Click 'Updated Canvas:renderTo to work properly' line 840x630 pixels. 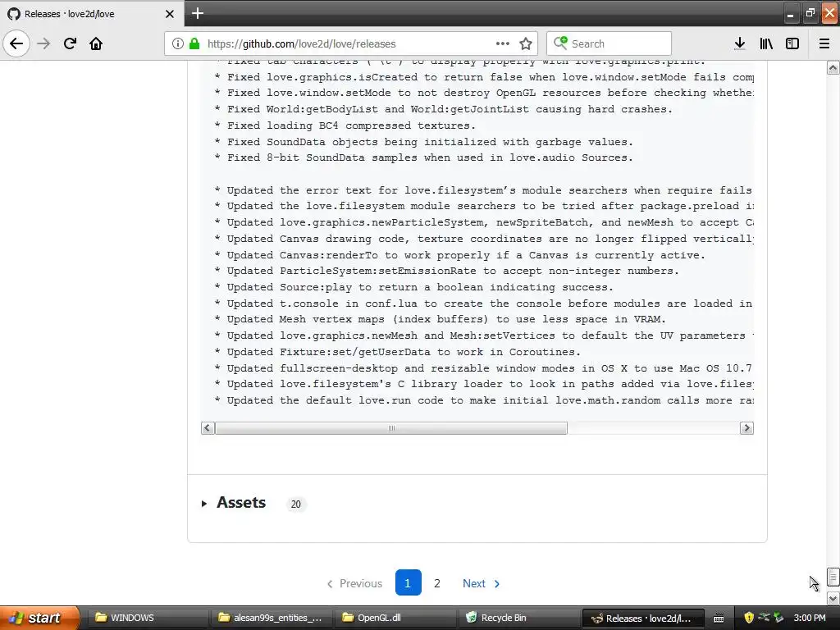[x=459, y=255]
